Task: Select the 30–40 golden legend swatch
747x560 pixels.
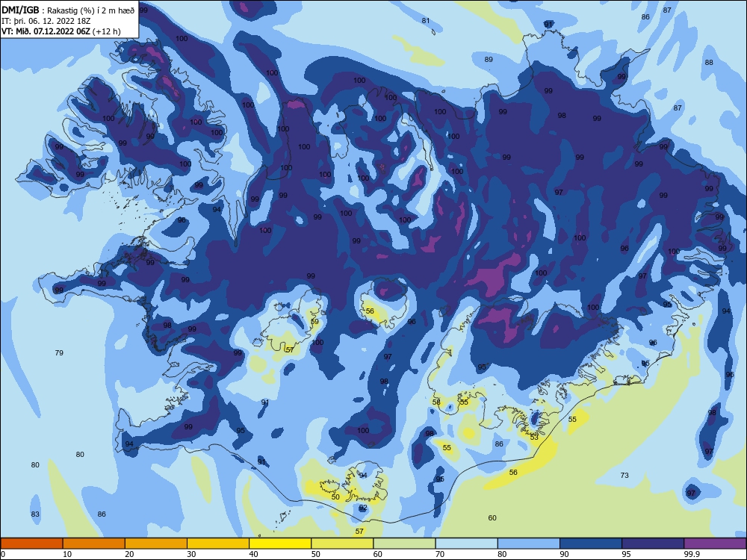Action: pos(218,544)
